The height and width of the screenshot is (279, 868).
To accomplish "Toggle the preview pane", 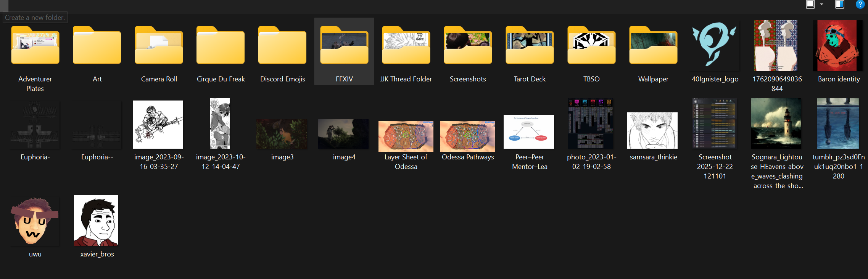I will click(840, 4).
